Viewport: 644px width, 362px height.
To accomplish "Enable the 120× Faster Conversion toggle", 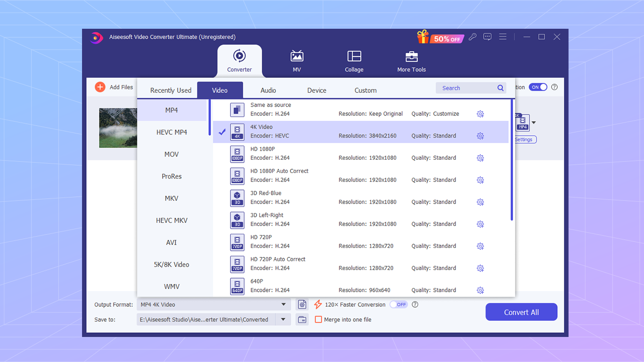I will click(398, 304).
